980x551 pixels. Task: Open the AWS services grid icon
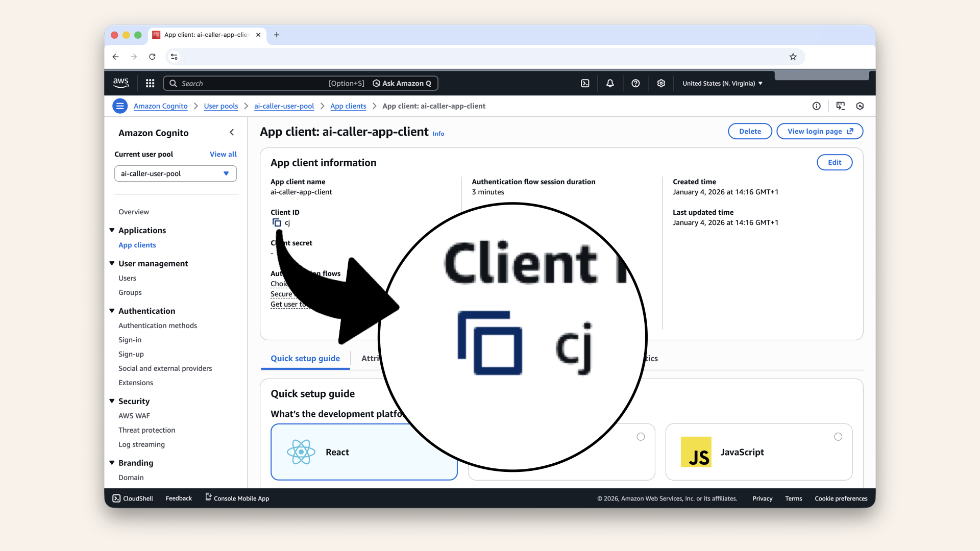click(150, 83)
